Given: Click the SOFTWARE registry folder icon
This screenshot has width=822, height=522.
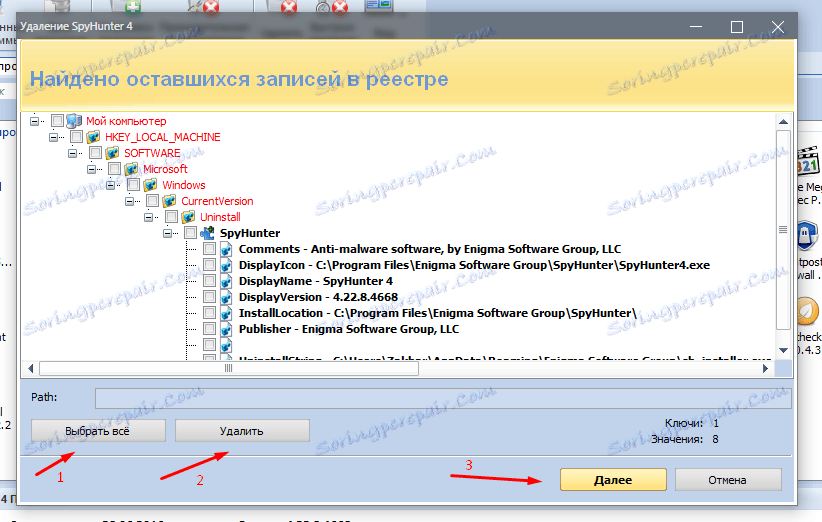Looking at the screenshot, I should 112,153.
